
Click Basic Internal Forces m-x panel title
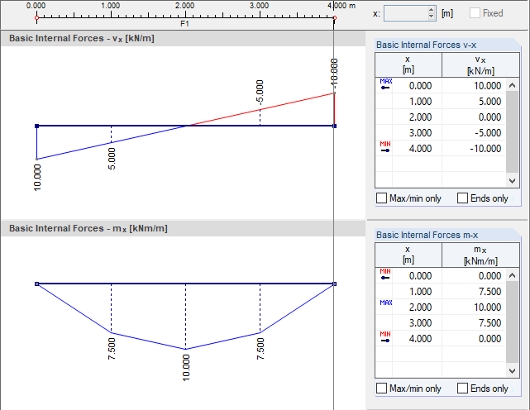427,235
